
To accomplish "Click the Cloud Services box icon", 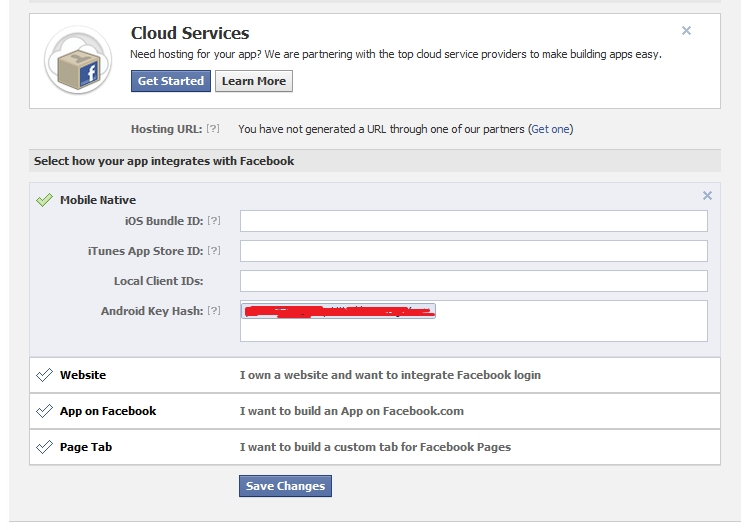I will [x=78, y=61].
